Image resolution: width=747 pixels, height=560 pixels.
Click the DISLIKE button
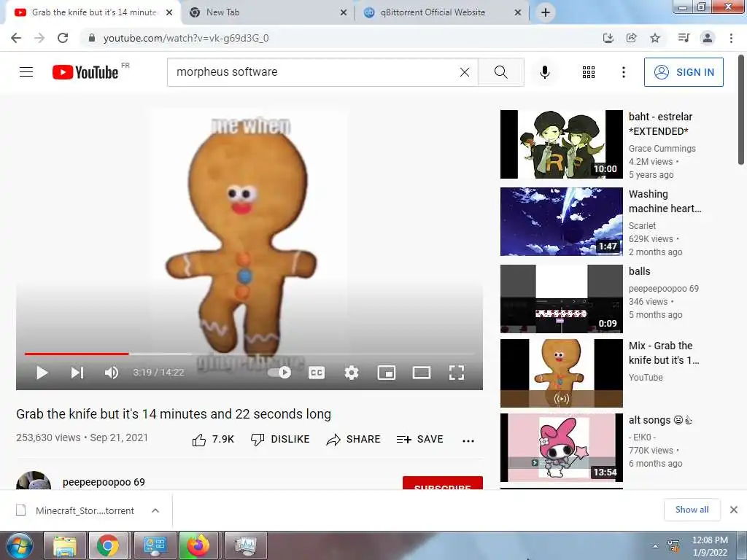(x=280, y=440)
